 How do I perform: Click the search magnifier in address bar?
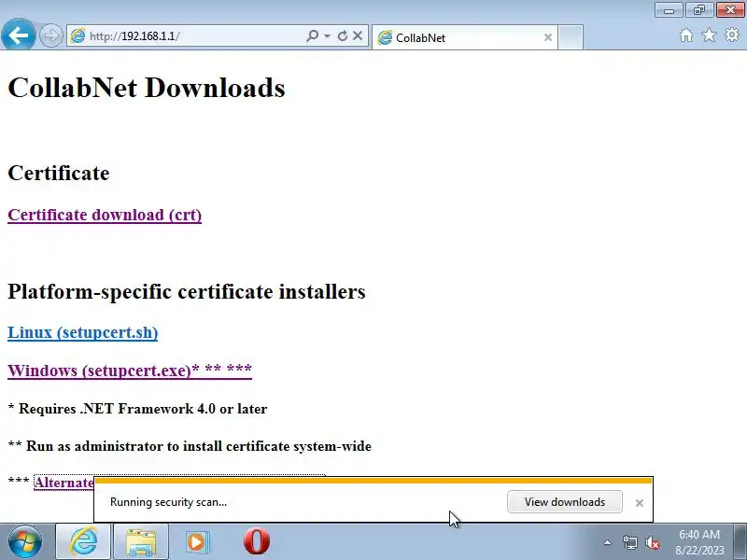click(x=312, y=35)
